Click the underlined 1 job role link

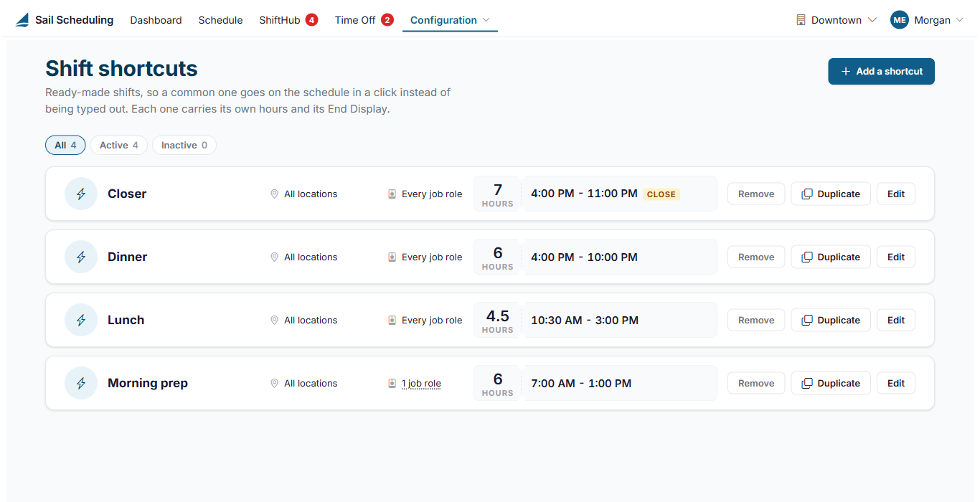pos(421,383)
